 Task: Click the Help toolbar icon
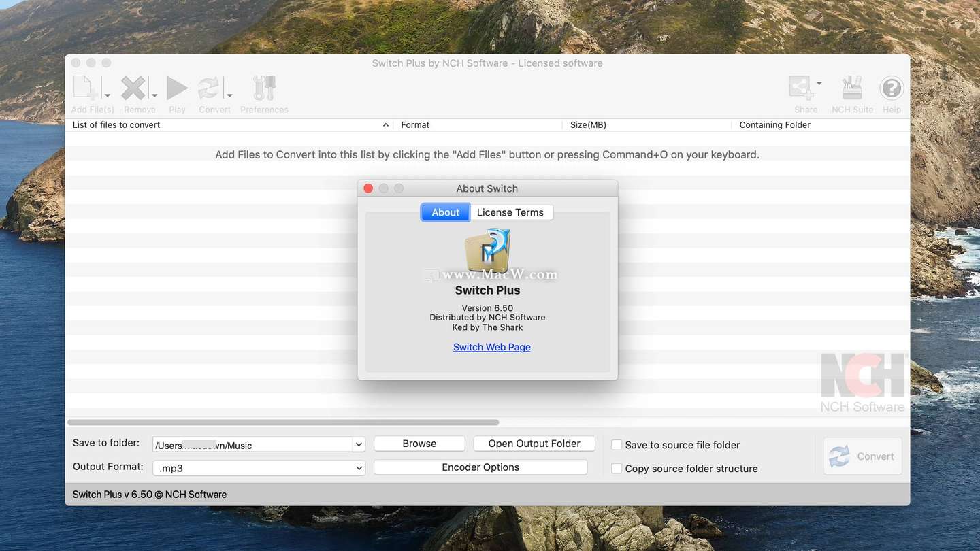pyautogui.click(x=892, y=88)
